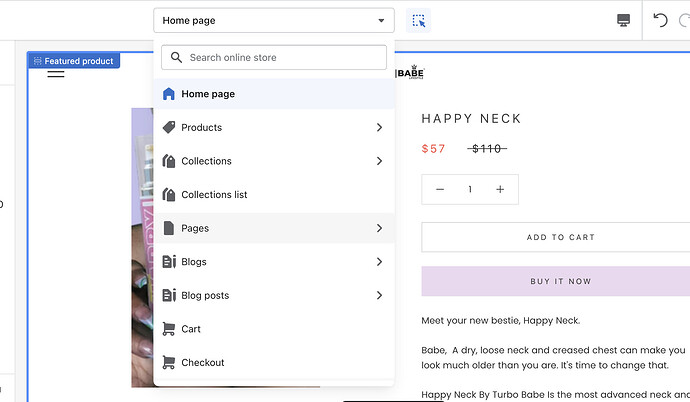Open the hamburger menu in the store preview
This screenshot has height=402, width=690.
click(x=56, y=73)
